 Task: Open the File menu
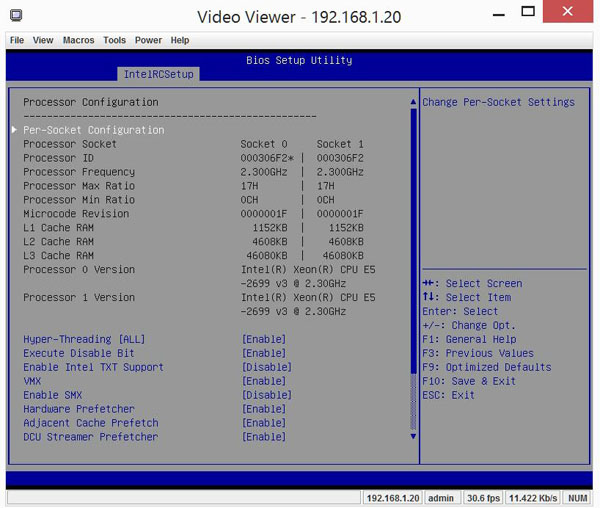coord(17,40)
